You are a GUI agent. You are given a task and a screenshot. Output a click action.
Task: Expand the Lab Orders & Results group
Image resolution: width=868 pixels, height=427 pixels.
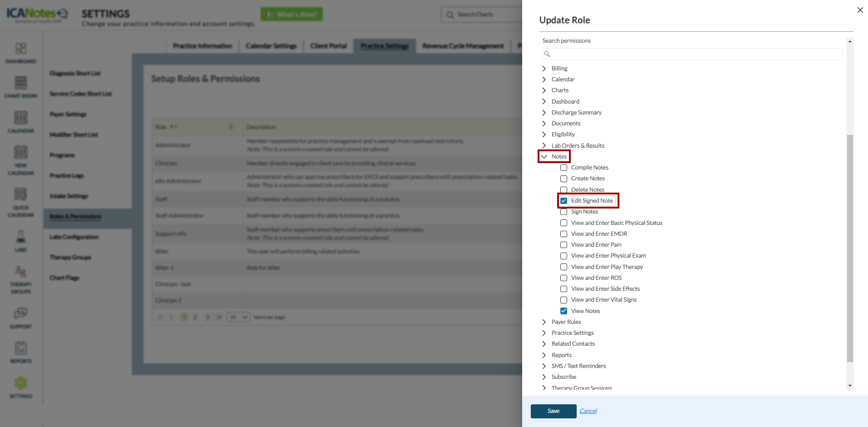coord(544,146)
